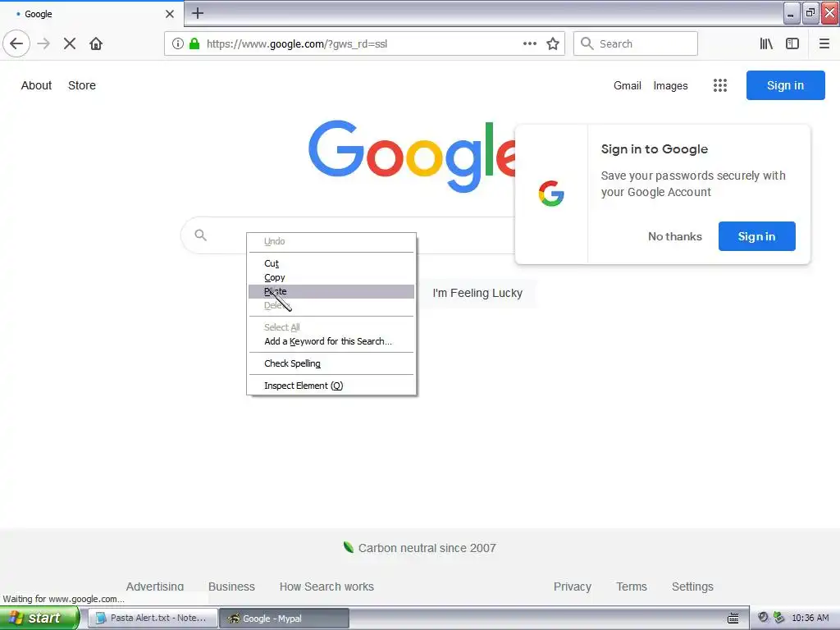The height and width of the screenshot is (630, 840).
Task: Choose Cut in the context menu
Action: coord(331,263)
